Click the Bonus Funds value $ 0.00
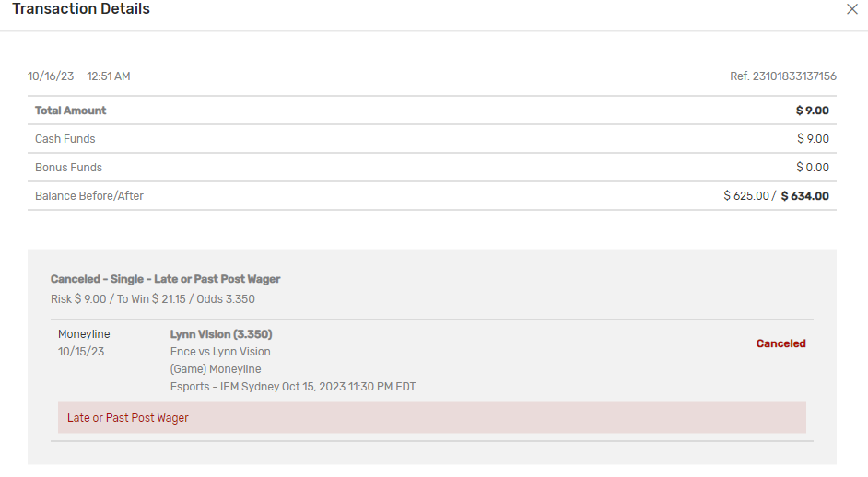This screenshot has width=868, height=477. coord(812,168)
